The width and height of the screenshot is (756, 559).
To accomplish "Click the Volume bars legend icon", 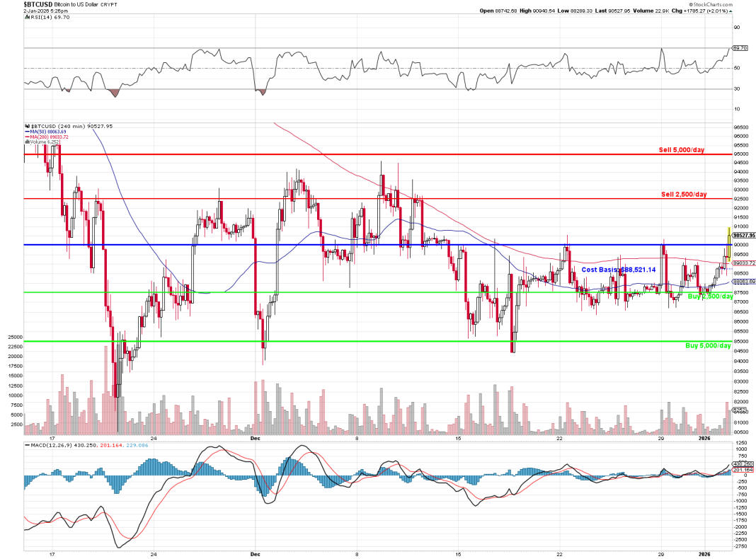I will pos(25,142).
